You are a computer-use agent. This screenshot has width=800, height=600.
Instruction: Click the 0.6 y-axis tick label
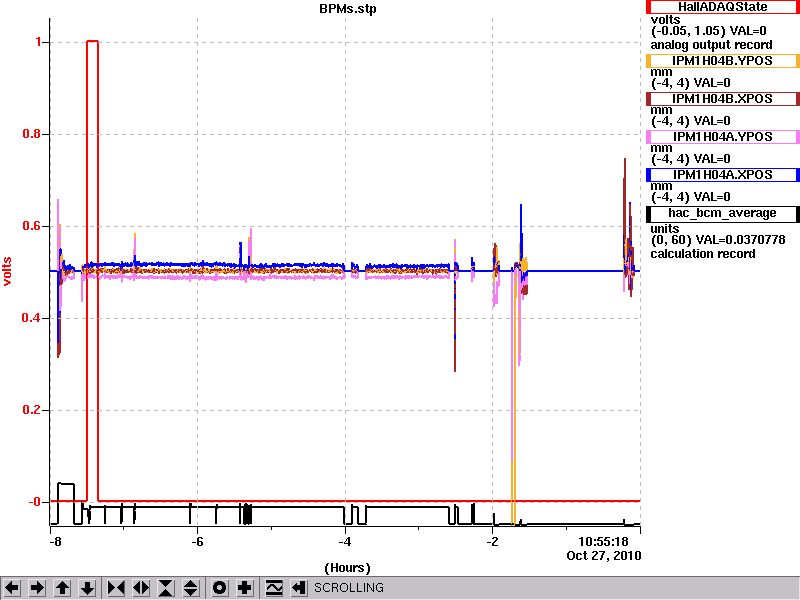(x=32, y=226)
